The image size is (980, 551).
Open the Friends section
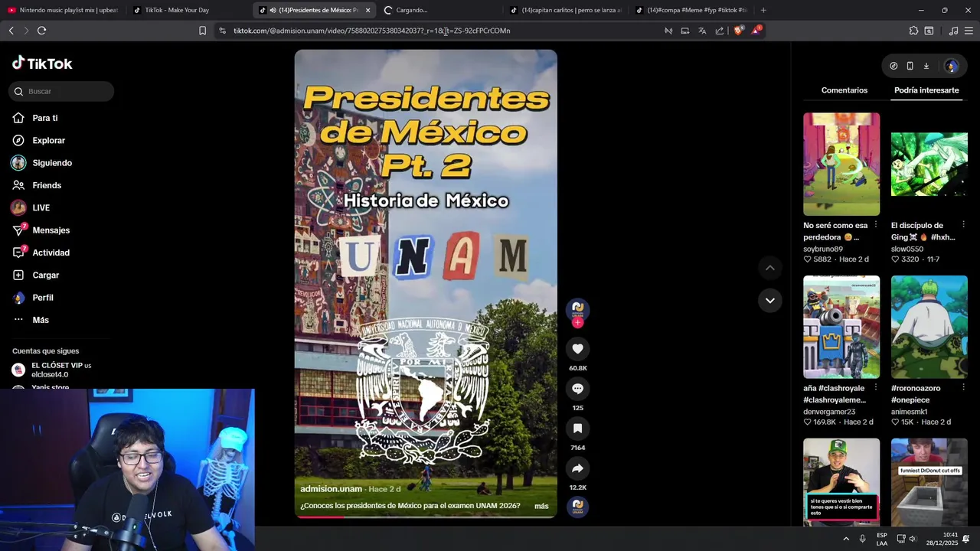[x=37, y=185]
